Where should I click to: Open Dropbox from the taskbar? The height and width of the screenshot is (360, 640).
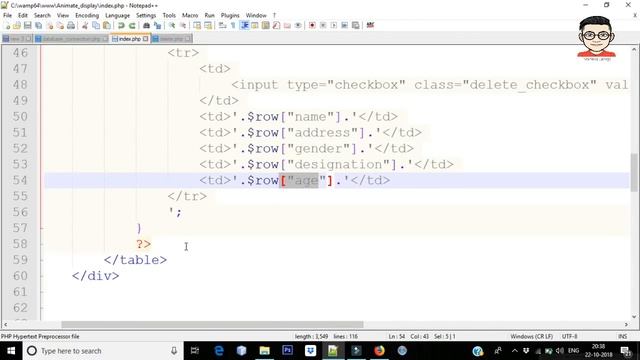point(310,351)
